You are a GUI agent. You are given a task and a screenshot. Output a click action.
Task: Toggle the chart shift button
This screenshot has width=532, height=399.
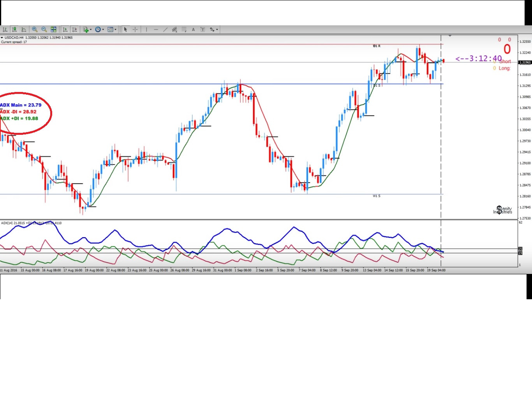pyautogui.click(x=74, y=30)
